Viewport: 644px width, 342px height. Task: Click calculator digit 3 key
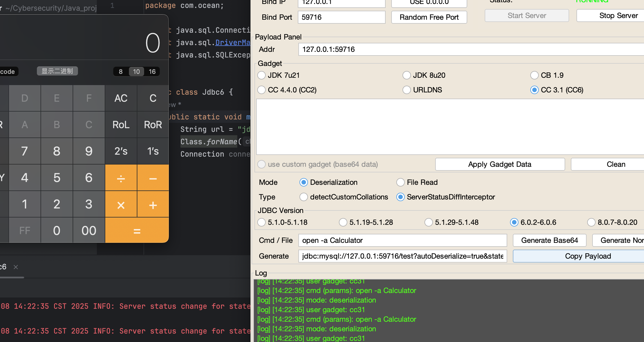tap(89, 204)
